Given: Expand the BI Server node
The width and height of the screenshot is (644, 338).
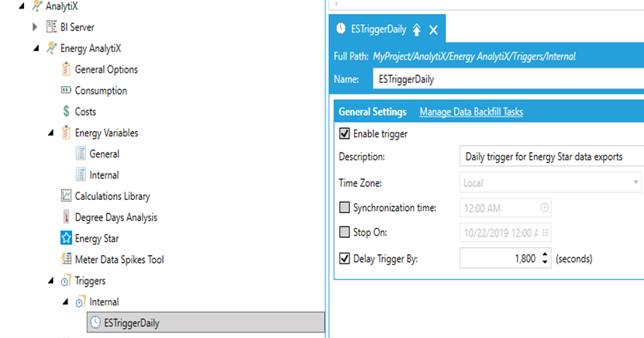Looking at the screenshot, I should coord(35,27).
